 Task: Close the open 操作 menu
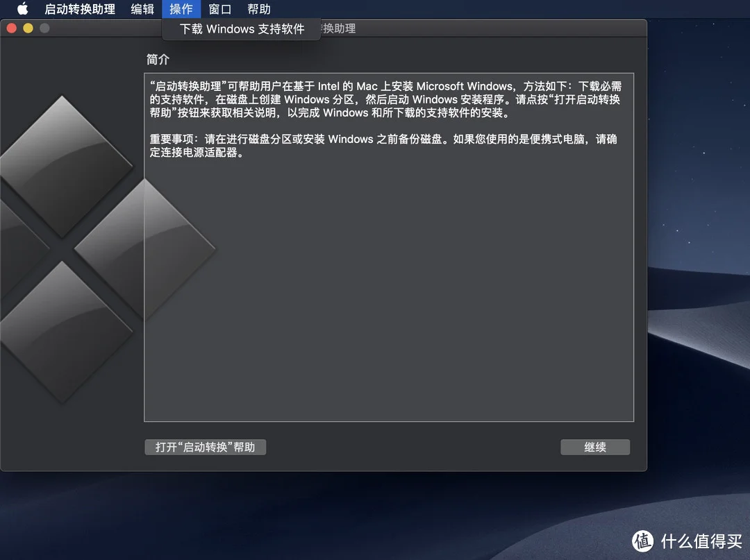181,9
